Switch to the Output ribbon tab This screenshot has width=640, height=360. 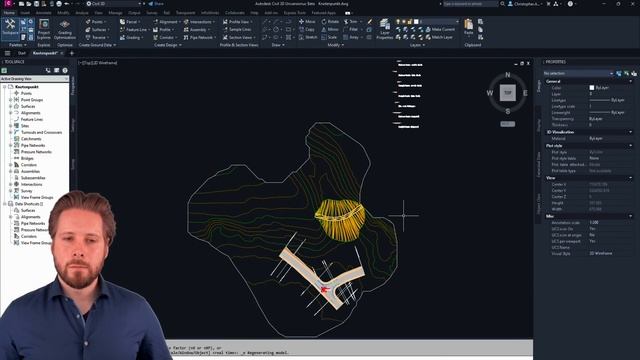click(x=134, y=13)
